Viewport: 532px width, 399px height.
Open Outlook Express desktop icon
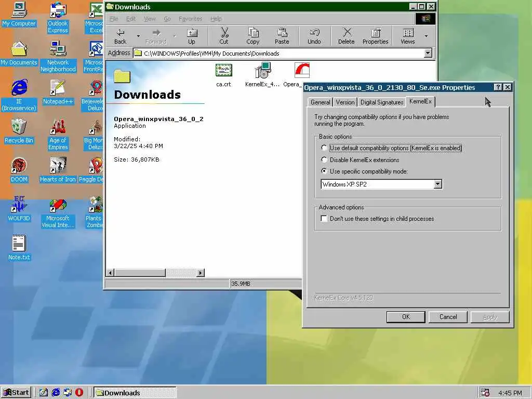[x=58, y=18]
